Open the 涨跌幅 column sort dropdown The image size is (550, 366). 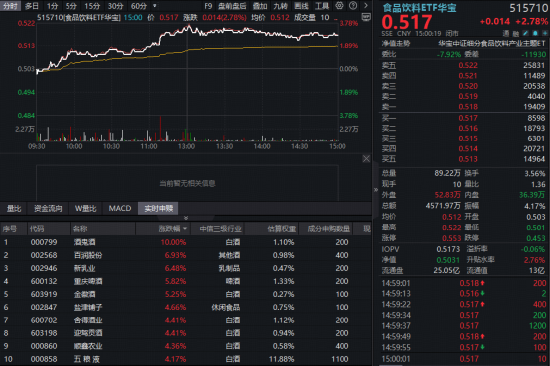coord(185,229)
